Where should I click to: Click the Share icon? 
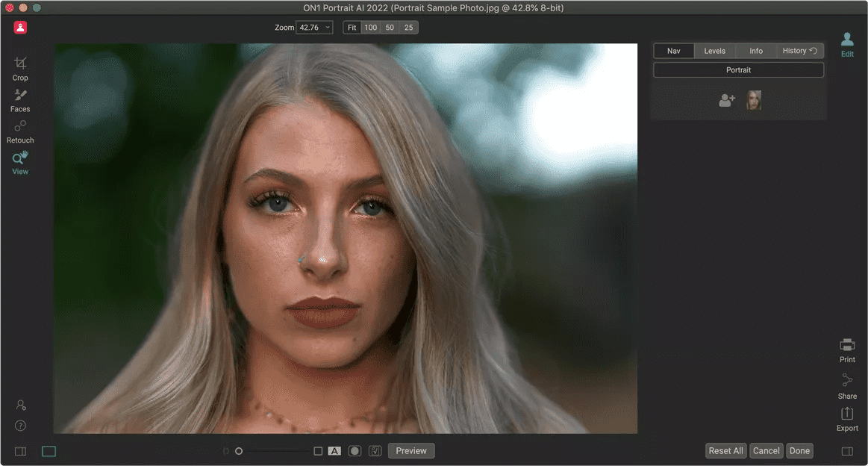pos(847,385)
